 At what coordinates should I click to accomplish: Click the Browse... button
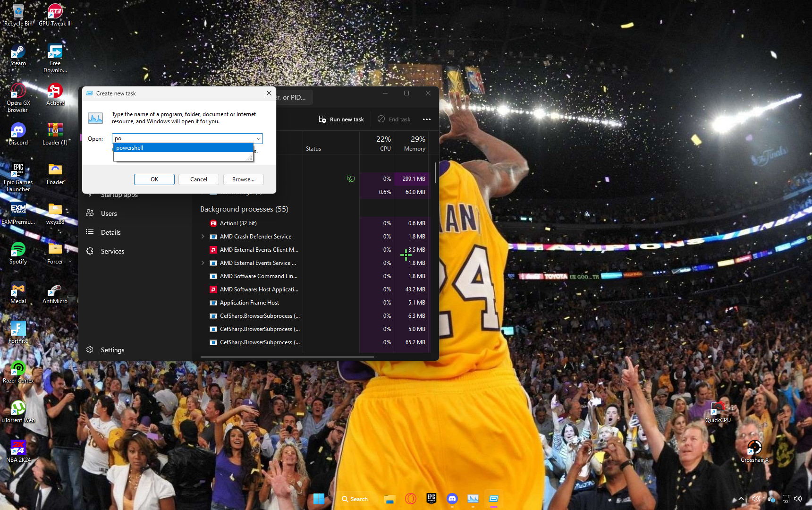(243, 179)
